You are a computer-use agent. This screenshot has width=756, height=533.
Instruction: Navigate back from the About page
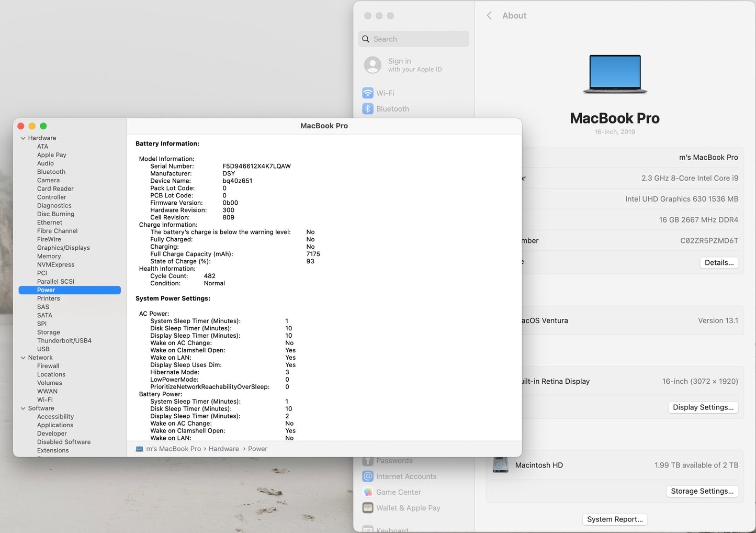point(489,15)
